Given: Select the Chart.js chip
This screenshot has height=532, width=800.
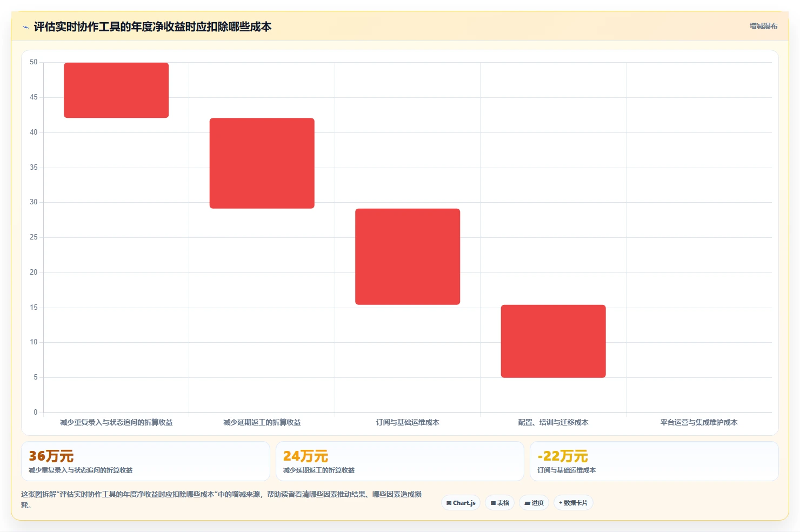Looking at the screenshot, I should (461, 503).
